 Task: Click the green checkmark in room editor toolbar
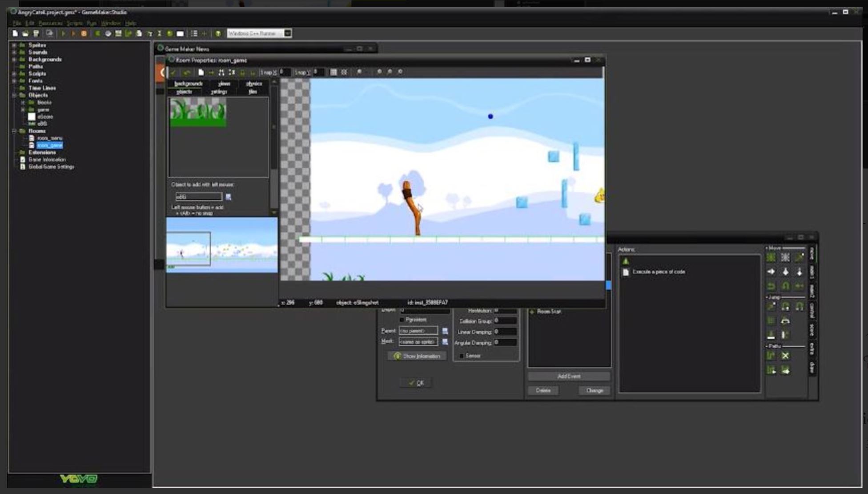pyautogui.click(x=173, y=72)
